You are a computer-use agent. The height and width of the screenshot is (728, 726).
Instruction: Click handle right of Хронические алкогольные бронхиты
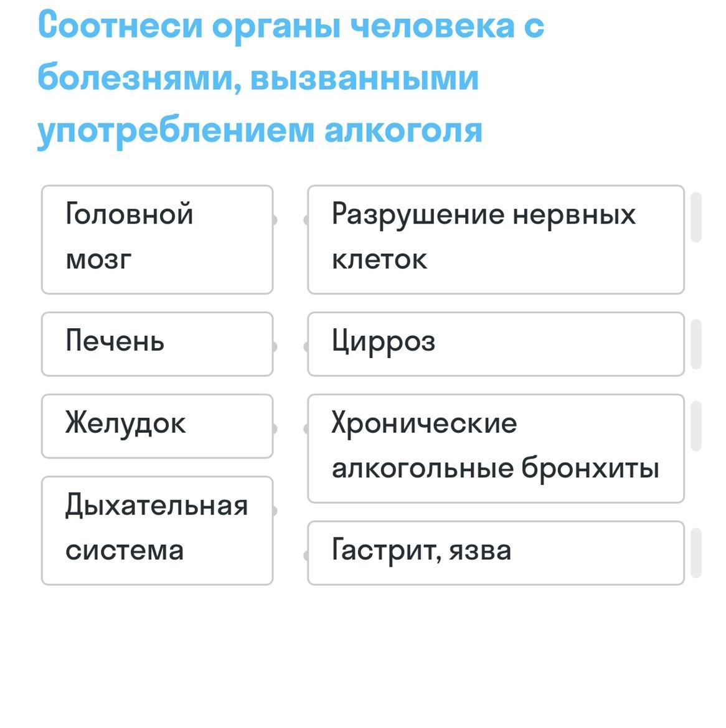pyautogui.click(x=697, y=426)
